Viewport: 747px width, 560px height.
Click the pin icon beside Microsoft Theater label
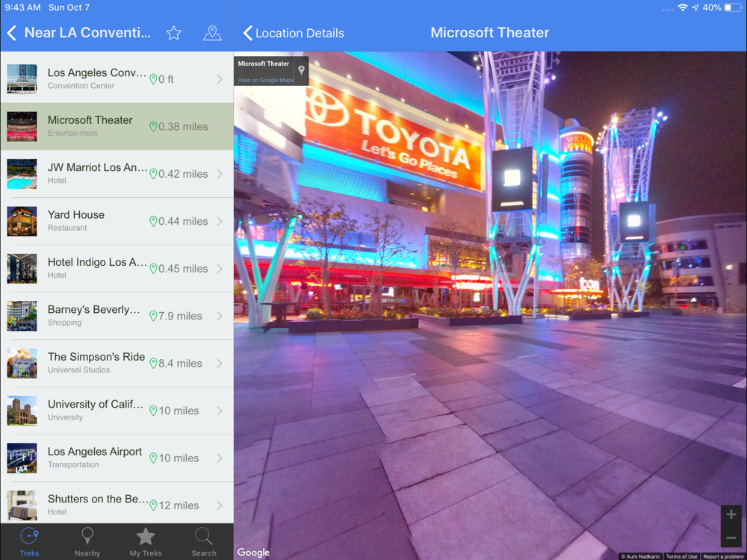(301, 70)
